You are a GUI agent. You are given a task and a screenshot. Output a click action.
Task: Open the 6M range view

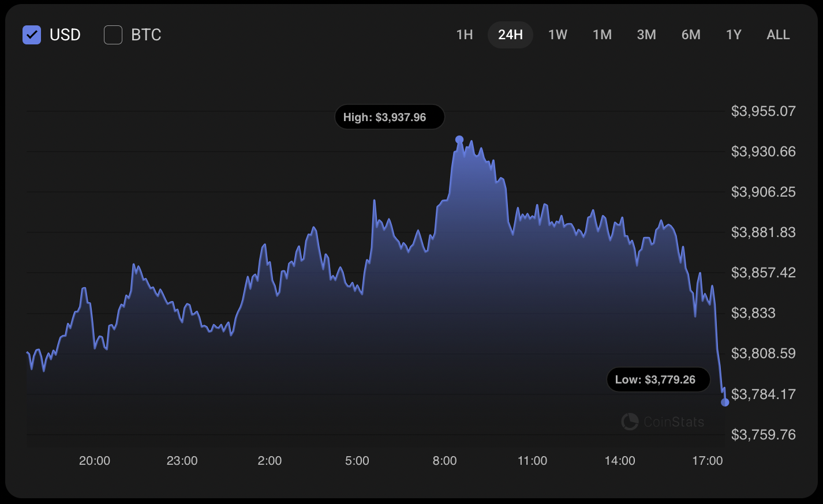pyautogui.click(x=691, y=35)
